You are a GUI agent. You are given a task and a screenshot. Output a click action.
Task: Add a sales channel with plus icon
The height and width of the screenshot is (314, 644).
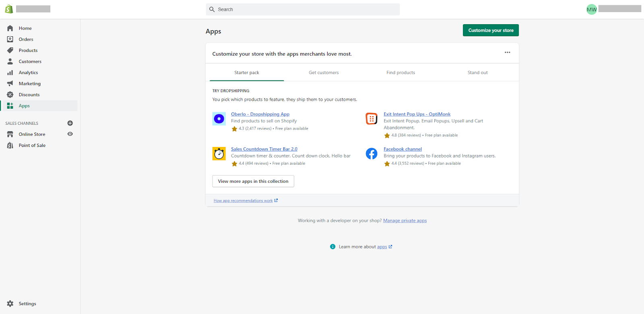(x=70, y=123)
